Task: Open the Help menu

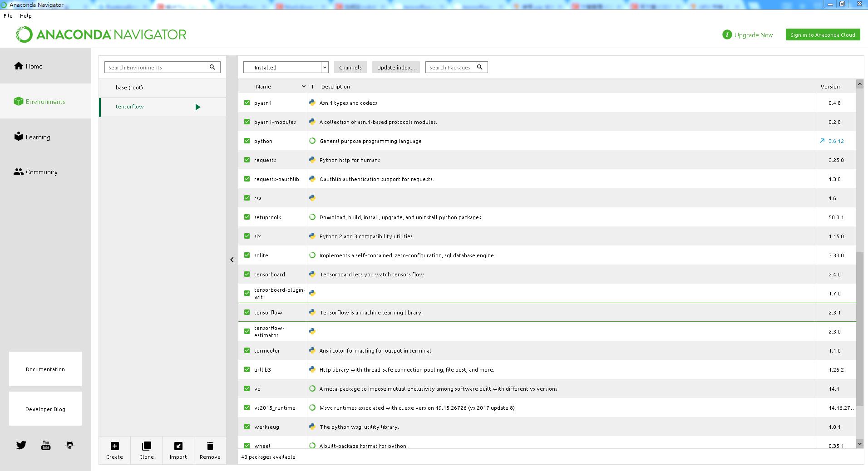Action: tap(26, 15)
